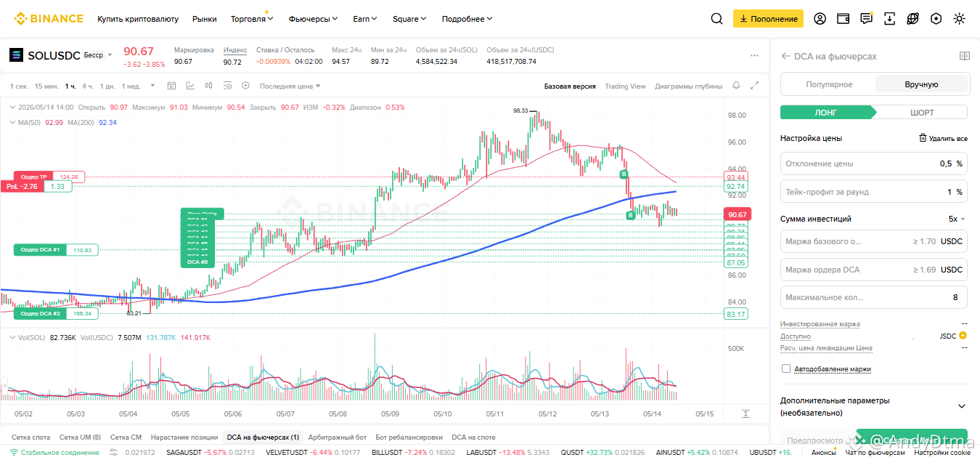Select the 1 дн. interval
Screen dimensions: 980x460
click(x=107, y=86)
